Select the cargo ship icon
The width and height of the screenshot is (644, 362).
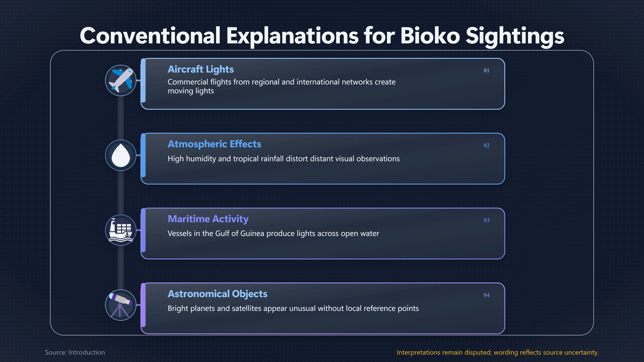pyautogui.click(x=121, y=230)
